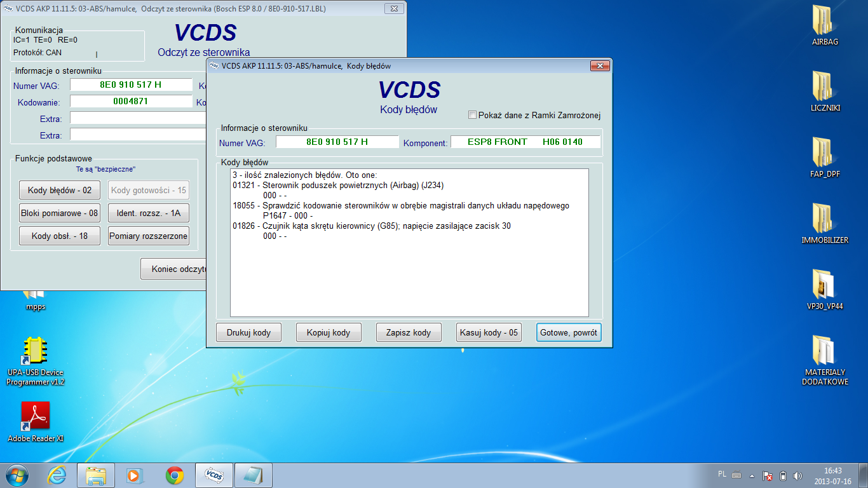Select fault code 01826 G85 line

(372, 226)
